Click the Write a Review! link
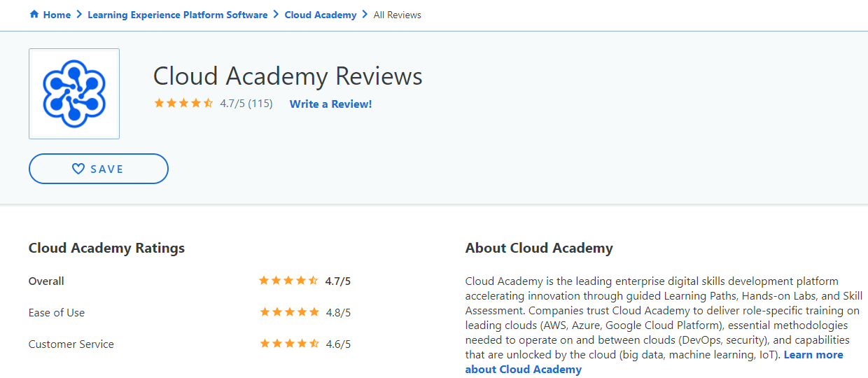The height and width of the screenshot is (378, 868). click(x=330, y=104)
